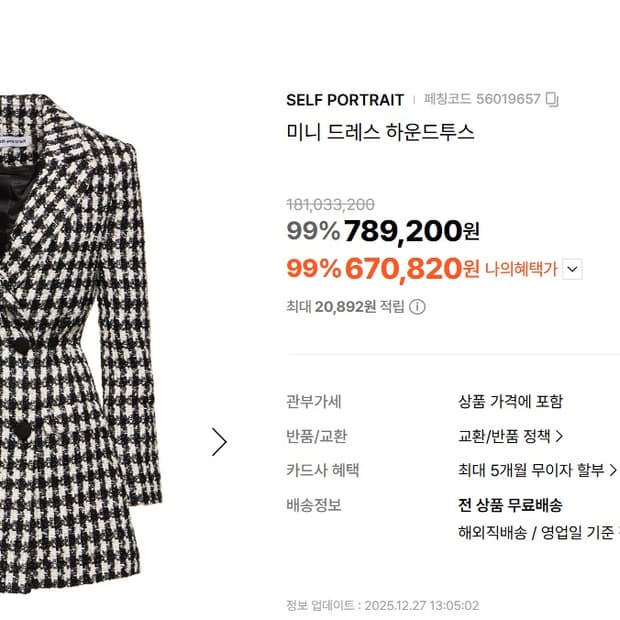
Task: Click the struck-through original price
Action: (331, 205)
